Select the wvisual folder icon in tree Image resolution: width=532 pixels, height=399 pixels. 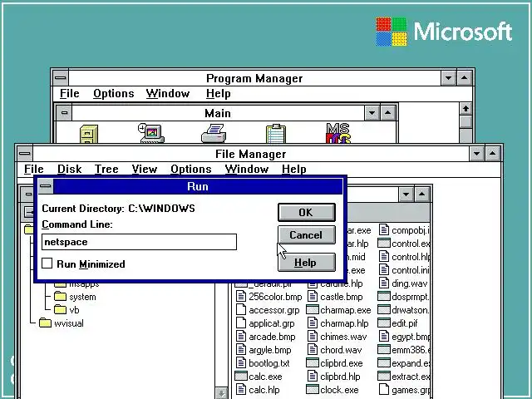coord(45,323)
